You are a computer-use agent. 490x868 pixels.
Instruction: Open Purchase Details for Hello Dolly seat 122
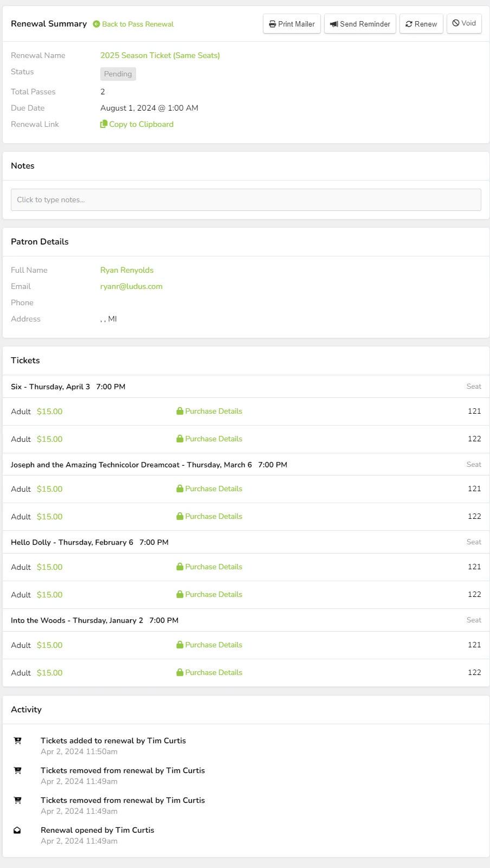click(214, 595)
